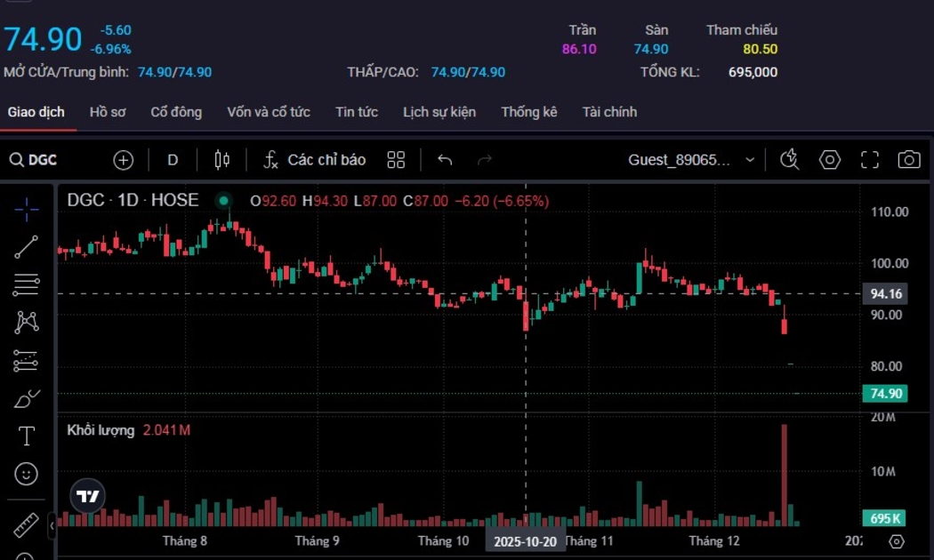This screenshot has width=934, height=560.
Task: Expand the Guest_89065 layout dropdown
Action: (750, 160)
